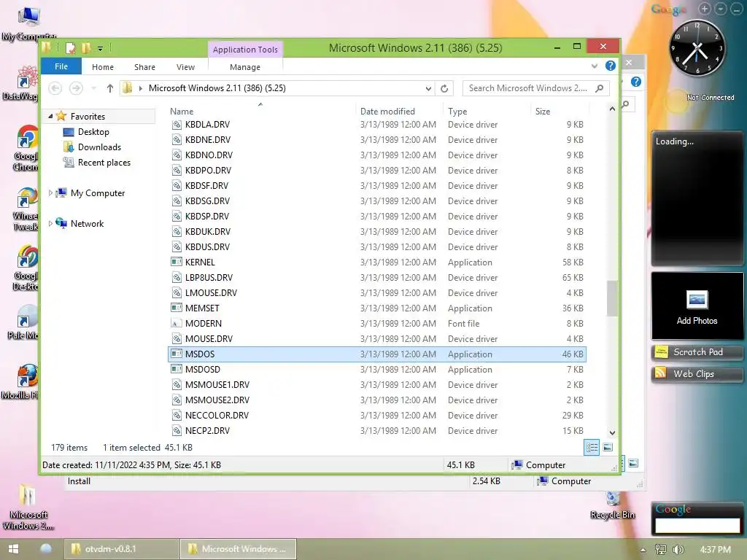The height and width of the screenshot is (560, 747).
Task: Open volume speaker tray icon
Action: tap(678, 550)
